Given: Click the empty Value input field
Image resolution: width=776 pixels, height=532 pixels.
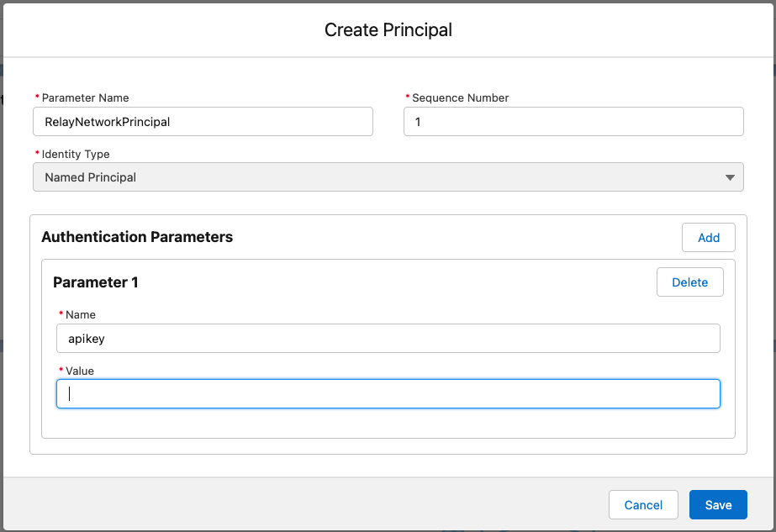Looking at the screenshot, I should [388, 393].
